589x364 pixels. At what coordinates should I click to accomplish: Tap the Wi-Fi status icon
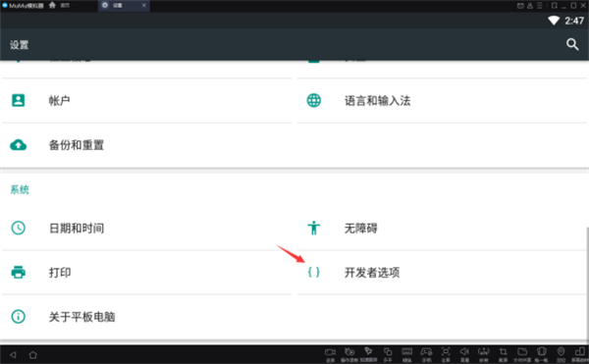point(554,21)
